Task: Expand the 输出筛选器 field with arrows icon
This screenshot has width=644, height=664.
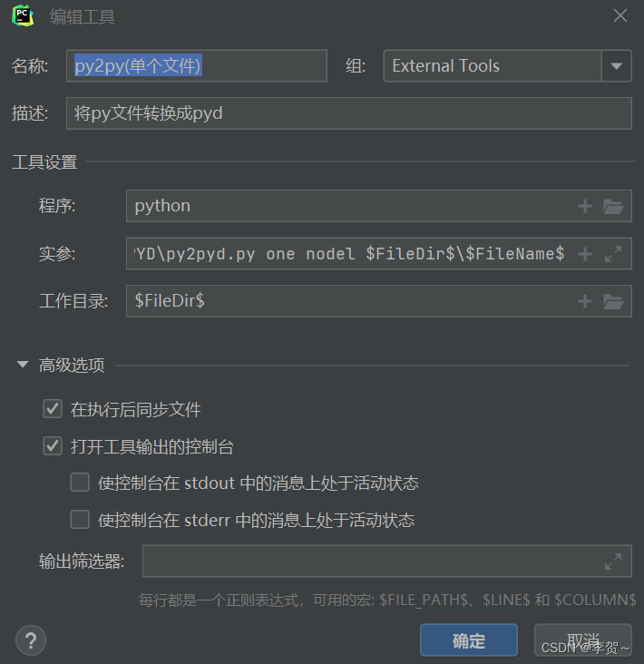Action: 613,561
